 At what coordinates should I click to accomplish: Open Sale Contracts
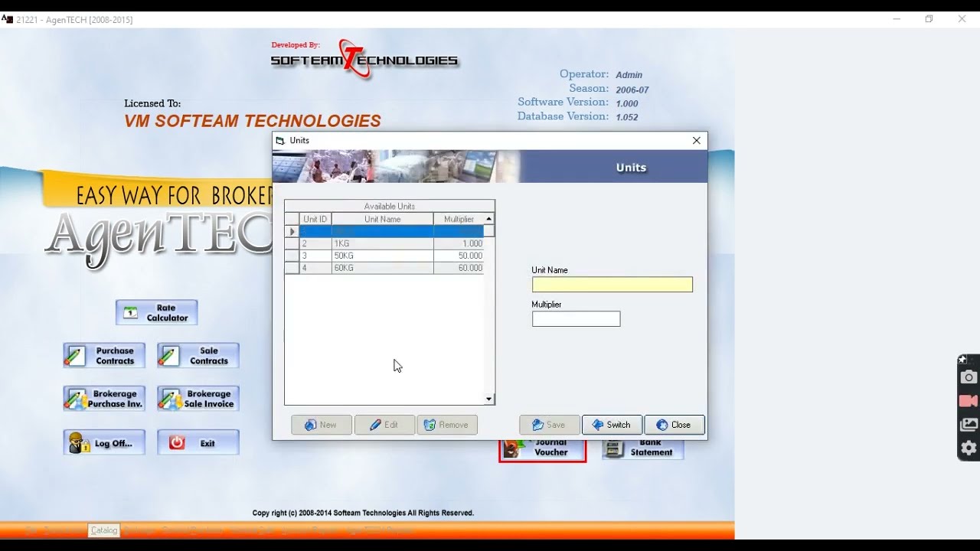[x=198, y=355]
